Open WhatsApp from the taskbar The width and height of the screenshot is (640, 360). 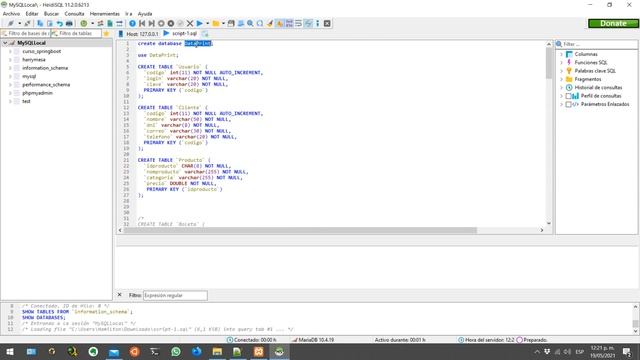click(x=176, y=351)
